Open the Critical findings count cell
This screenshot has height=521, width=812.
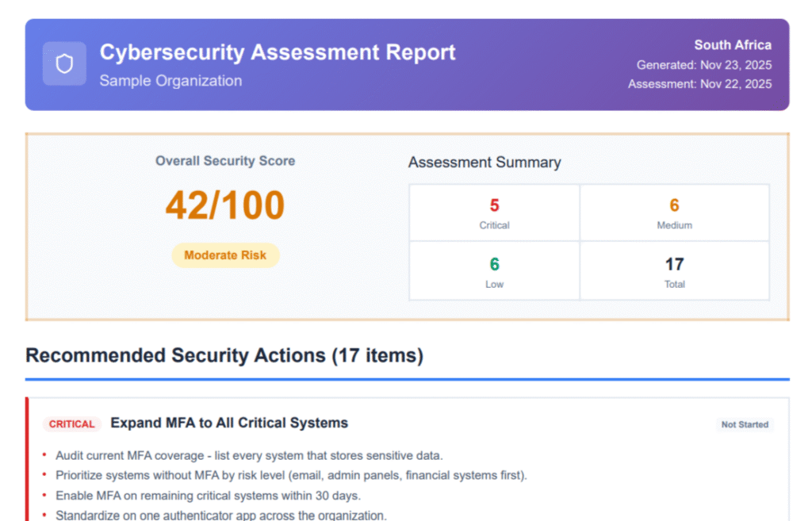coord(494,213)
